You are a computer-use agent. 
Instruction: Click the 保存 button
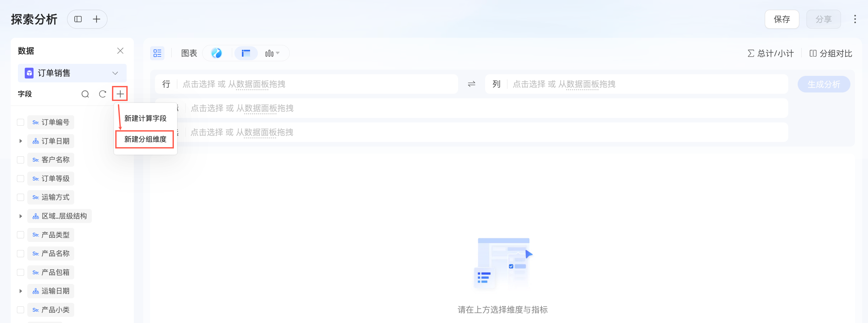tap(782, 19)
